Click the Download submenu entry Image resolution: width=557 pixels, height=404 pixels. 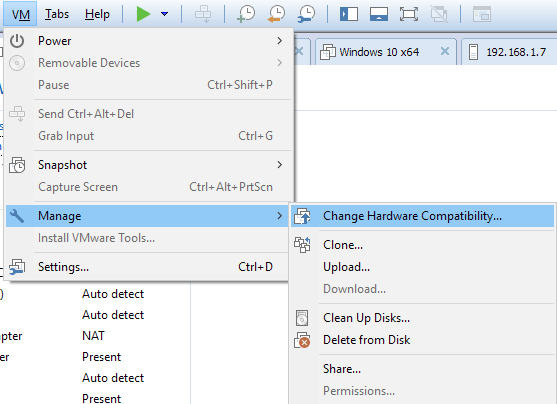422,289
